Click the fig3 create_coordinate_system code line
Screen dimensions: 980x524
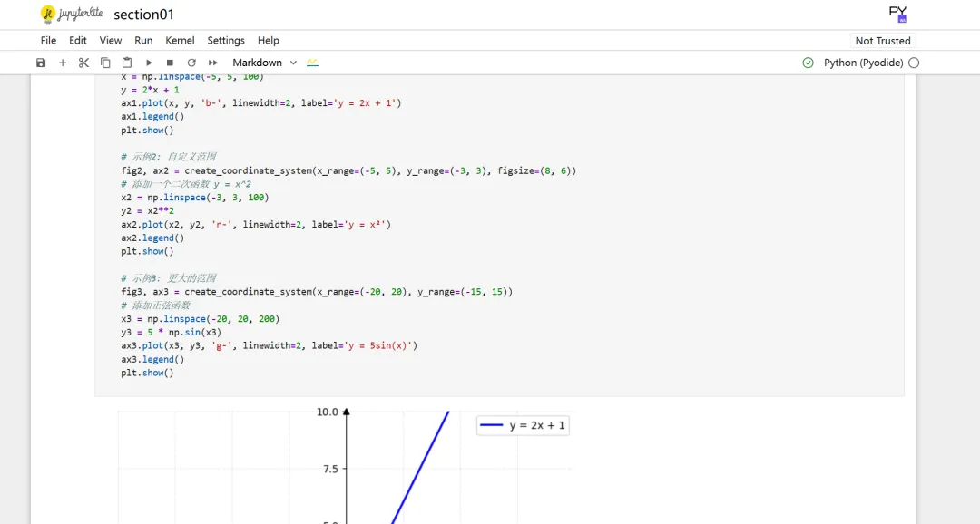pos(317,292)
